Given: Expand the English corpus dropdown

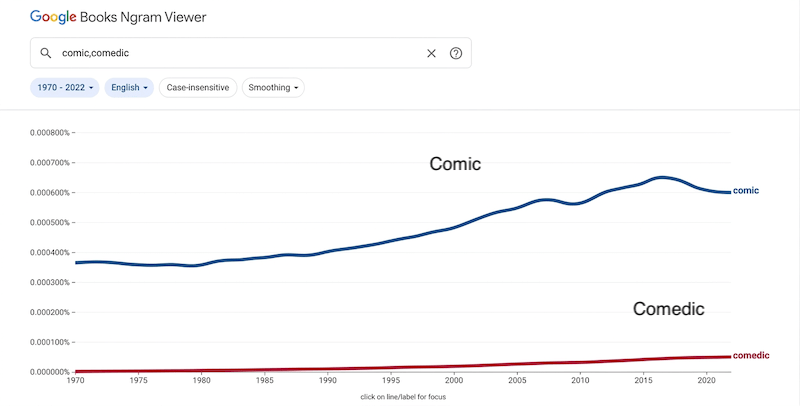Looking at the screenshot, I should (x=129, y=87).
